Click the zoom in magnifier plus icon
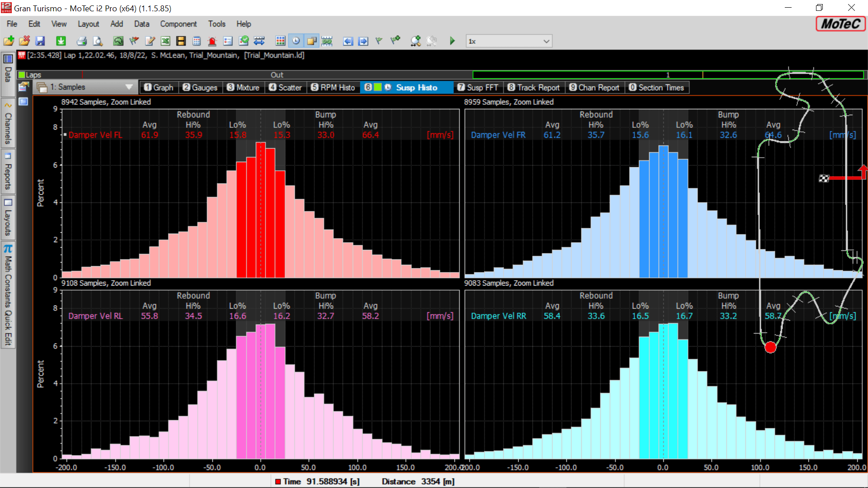 click(x=415, y=41)
